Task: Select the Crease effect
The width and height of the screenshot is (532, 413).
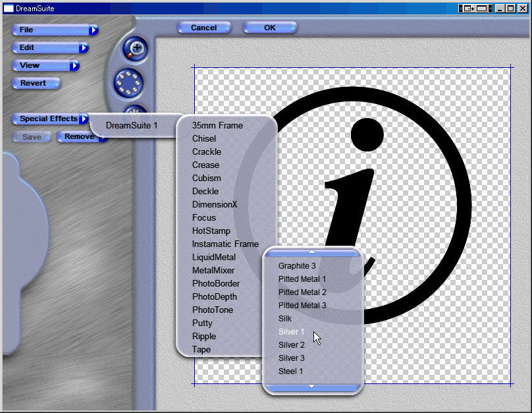Action: 205,165
